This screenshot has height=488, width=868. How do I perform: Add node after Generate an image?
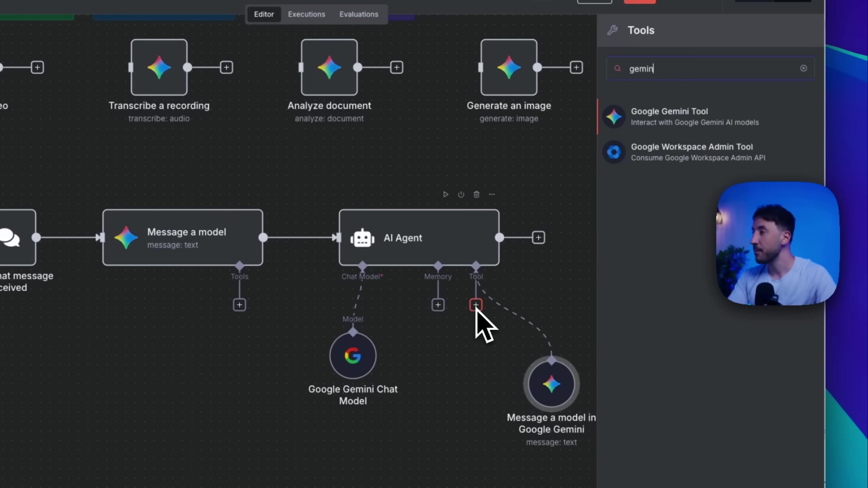(576, 67)
